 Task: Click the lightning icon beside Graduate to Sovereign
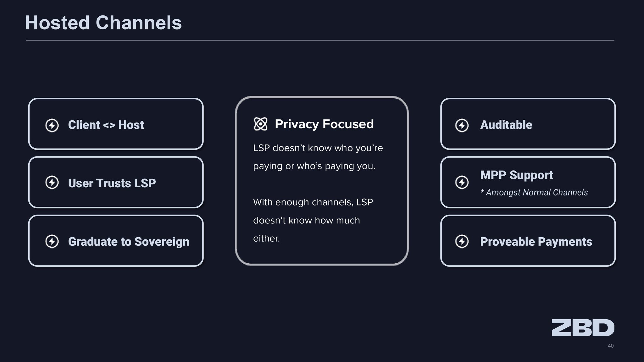tap(52, 241)
